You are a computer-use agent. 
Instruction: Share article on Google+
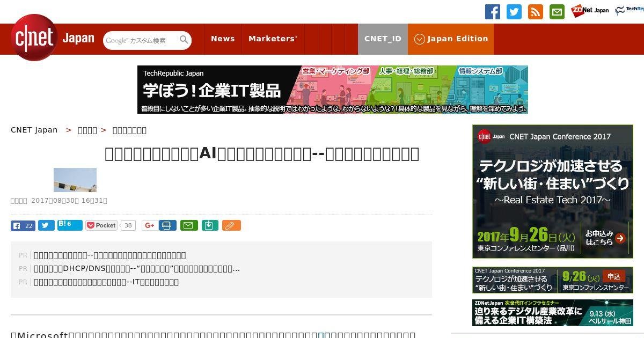[x=149, y=225]
